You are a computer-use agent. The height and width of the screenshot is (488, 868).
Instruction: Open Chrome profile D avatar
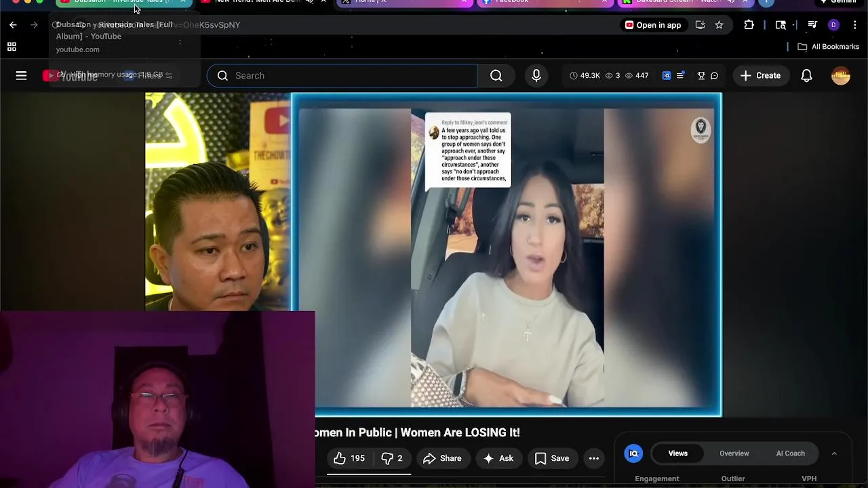tap(833, 25)
